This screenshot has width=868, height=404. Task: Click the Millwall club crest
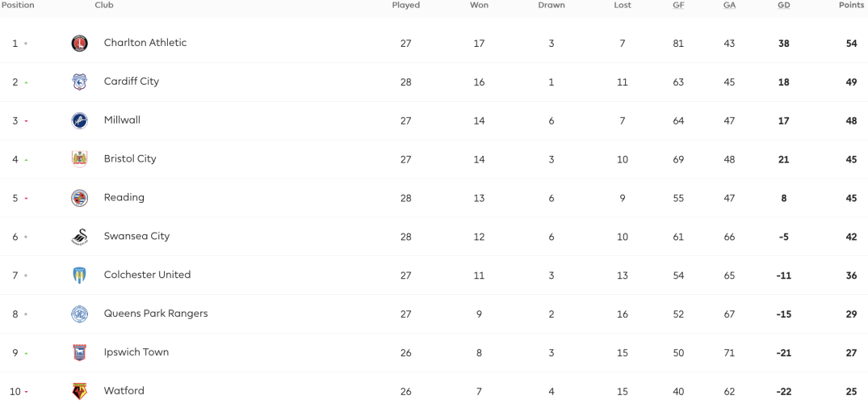point(80,121)
